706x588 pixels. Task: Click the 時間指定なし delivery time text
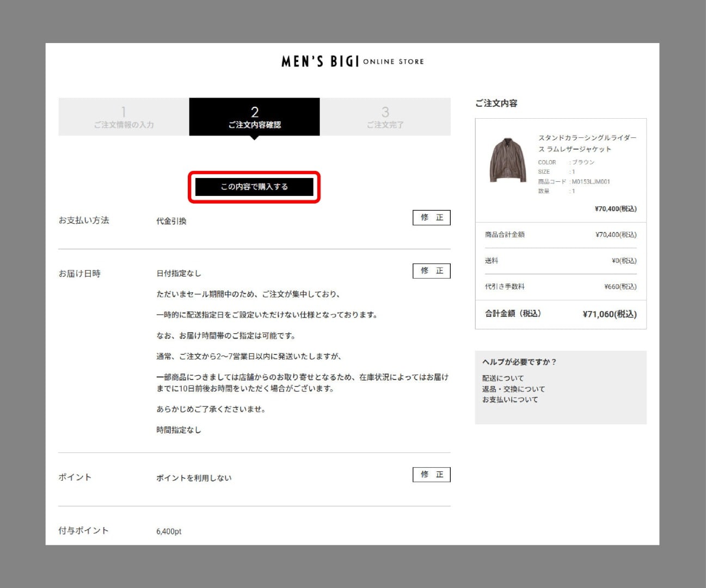[x=179, y=430]
